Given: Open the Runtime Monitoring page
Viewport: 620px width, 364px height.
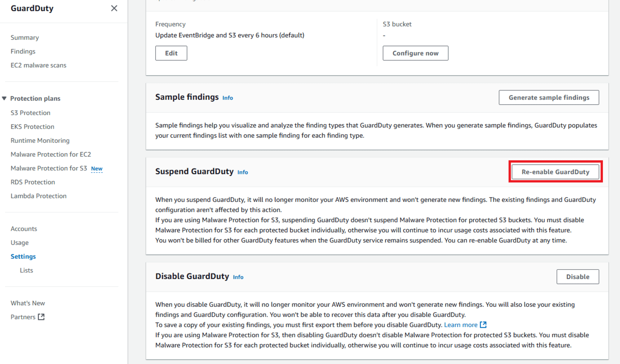Looking at the screenshot, I should pos(40,140).
